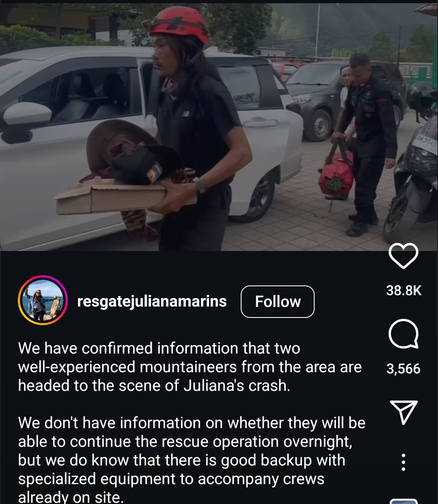
Task: View who liked via the 38.8K count
Action: click(403, 290)
